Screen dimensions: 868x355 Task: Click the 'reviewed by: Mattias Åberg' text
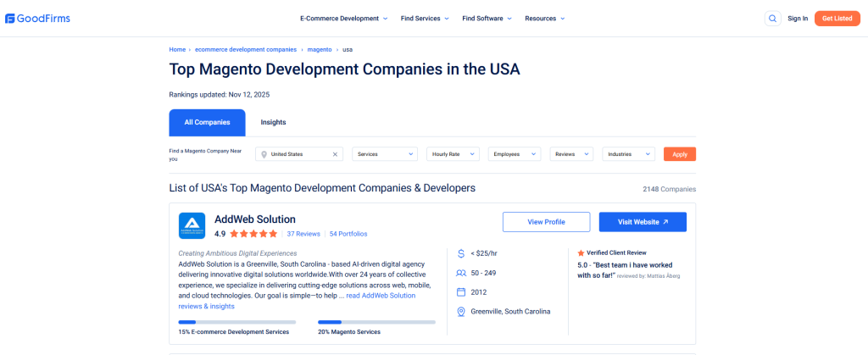tap(648, 276)
